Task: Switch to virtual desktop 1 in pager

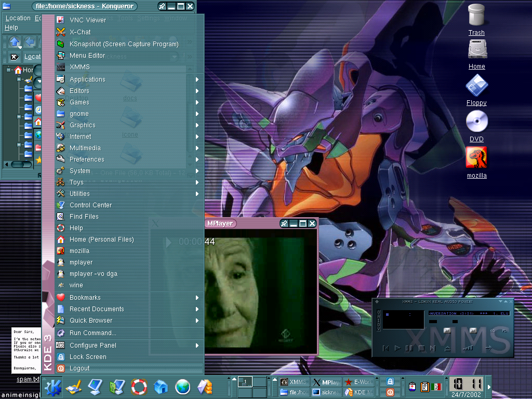Action: click(x=245, y=382)
